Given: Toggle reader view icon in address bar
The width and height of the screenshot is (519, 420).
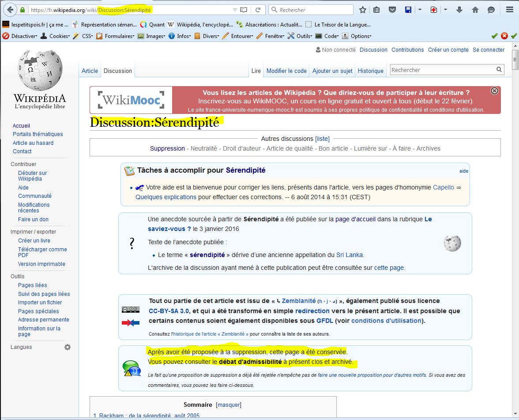Looking at the screenshot, I should pyautogui.click(x=244, y=10).
